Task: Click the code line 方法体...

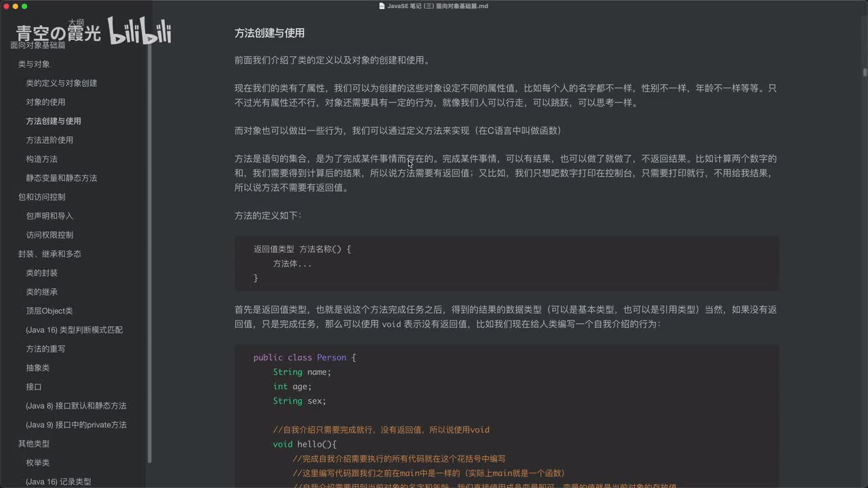Action: (x=292, y=264)
